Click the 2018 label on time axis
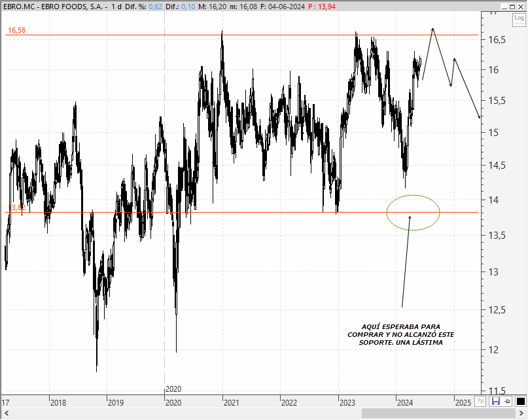 coord(58,402)
